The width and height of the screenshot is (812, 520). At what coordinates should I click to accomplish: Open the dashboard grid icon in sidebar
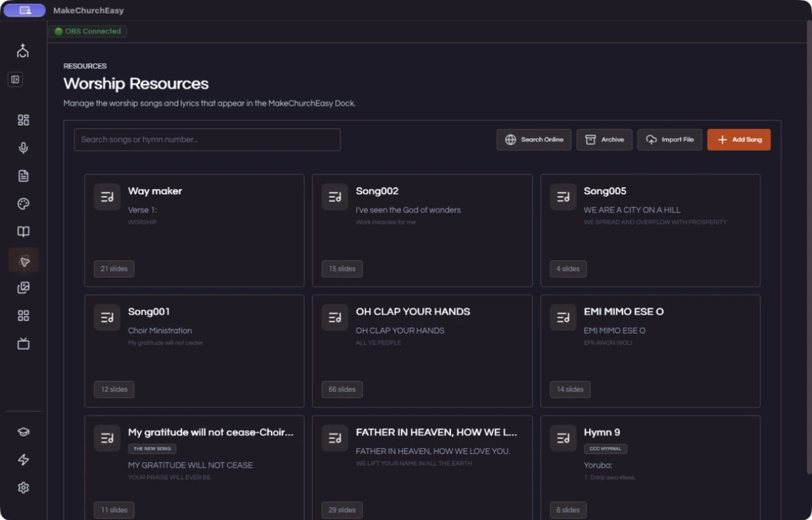(x=23, y=120)
